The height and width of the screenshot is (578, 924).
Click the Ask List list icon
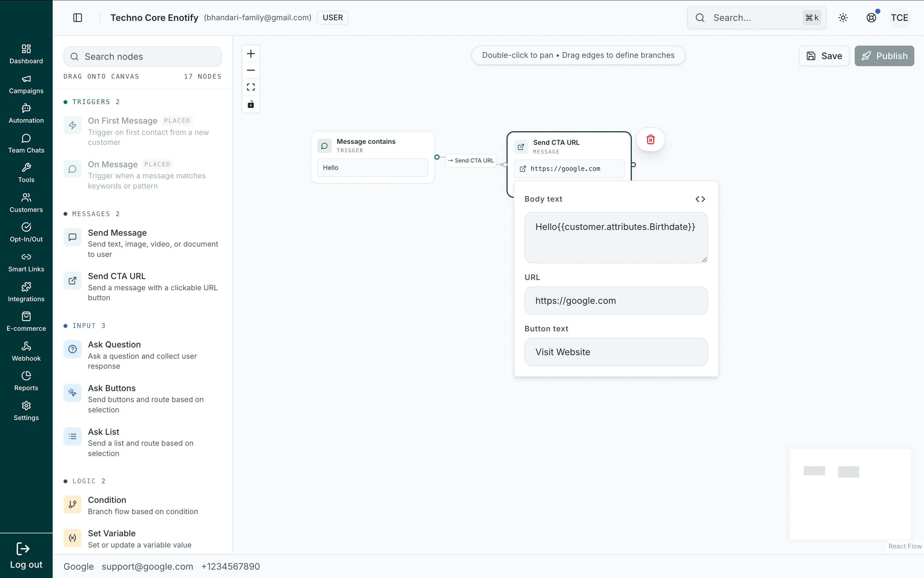(73, 436)
